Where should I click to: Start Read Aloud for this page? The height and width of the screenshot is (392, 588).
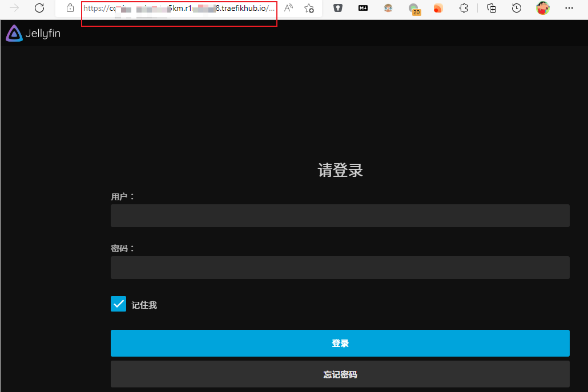[x=288, y=9]
